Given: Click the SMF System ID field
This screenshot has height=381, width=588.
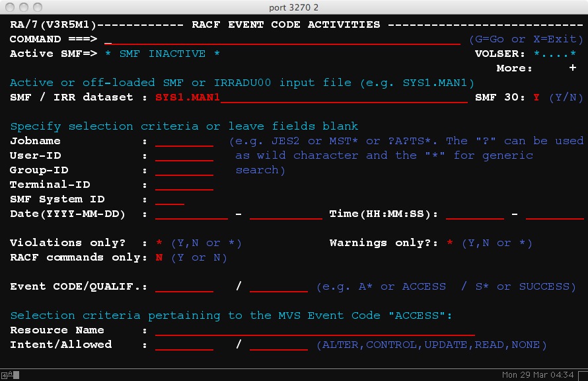Looking at the screenshot, I should point(170,199).
